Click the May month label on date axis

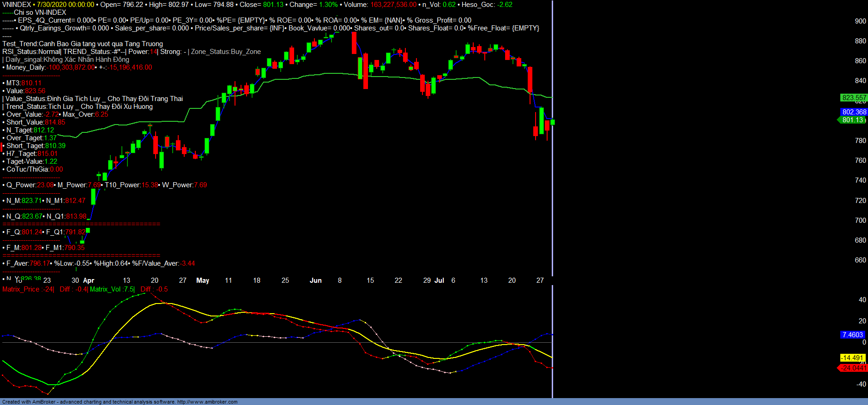tap(203, 280)
